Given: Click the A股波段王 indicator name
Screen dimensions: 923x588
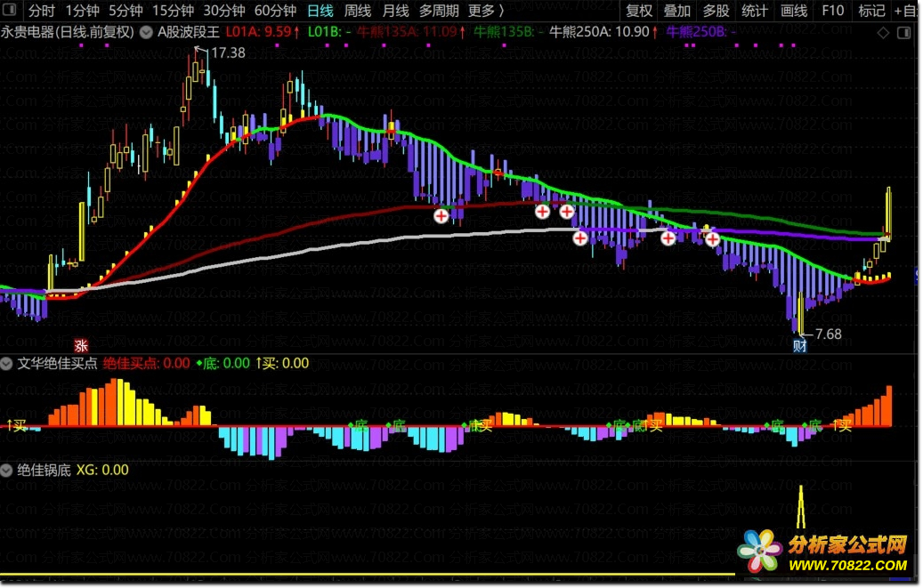Looking at the screenshot, I should click(189, 32).
